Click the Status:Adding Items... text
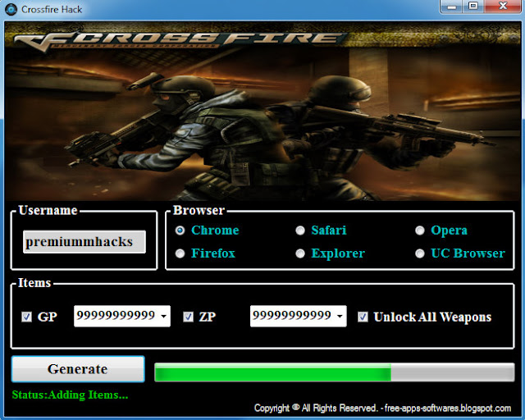Screen dimensions: 525x420 click(x=70, y=395)
